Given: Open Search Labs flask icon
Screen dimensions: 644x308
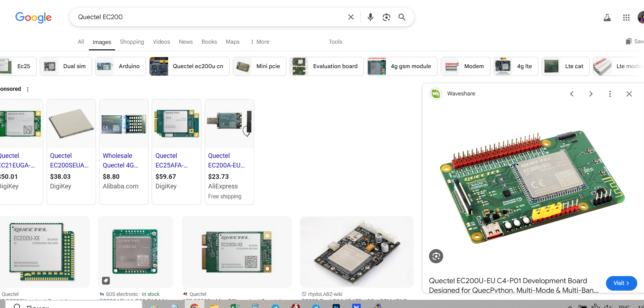Looking at the screenshot, I should pyautogui.click(x=607, y=17).
